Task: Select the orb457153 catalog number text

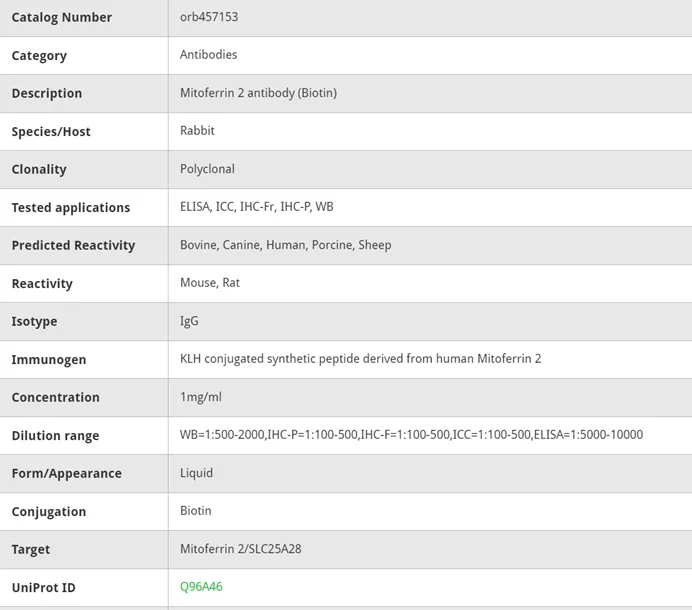Action: pyautogui.click(x=209, y=17)
